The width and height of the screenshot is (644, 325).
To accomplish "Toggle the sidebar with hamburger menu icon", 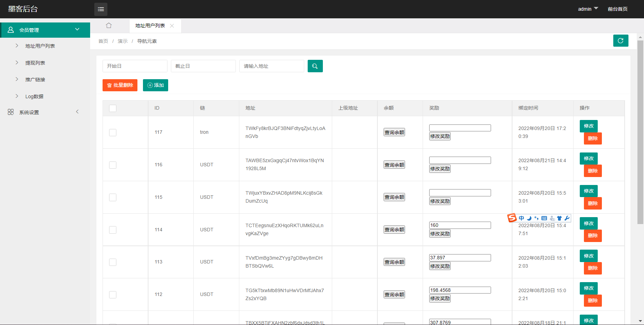I will [x=101, y=9].
